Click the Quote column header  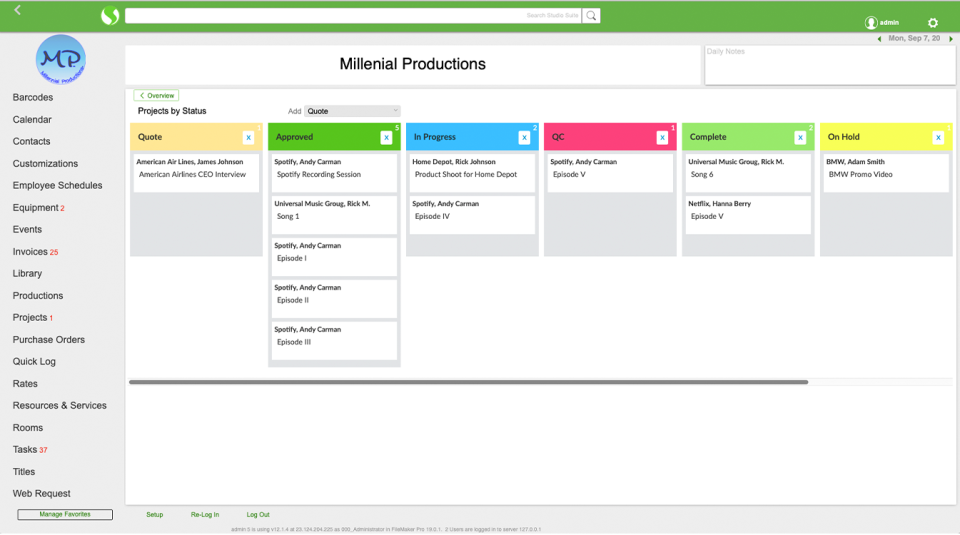click(197, 137)
